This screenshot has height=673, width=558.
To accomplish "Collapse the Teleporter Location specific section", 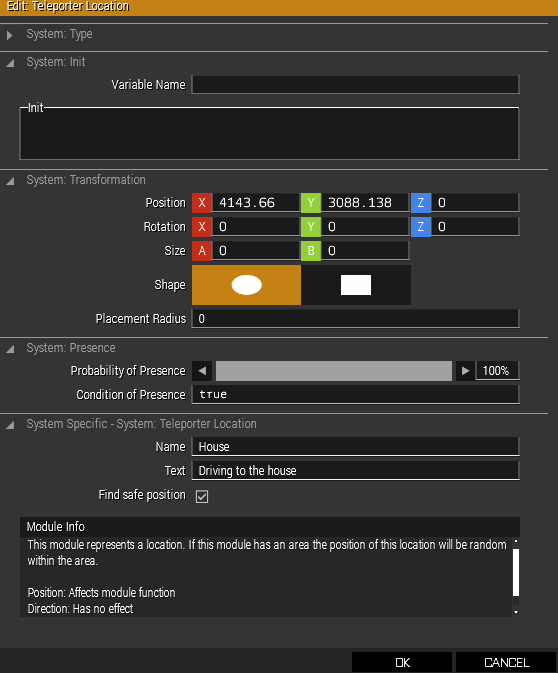I will (10, 425).
